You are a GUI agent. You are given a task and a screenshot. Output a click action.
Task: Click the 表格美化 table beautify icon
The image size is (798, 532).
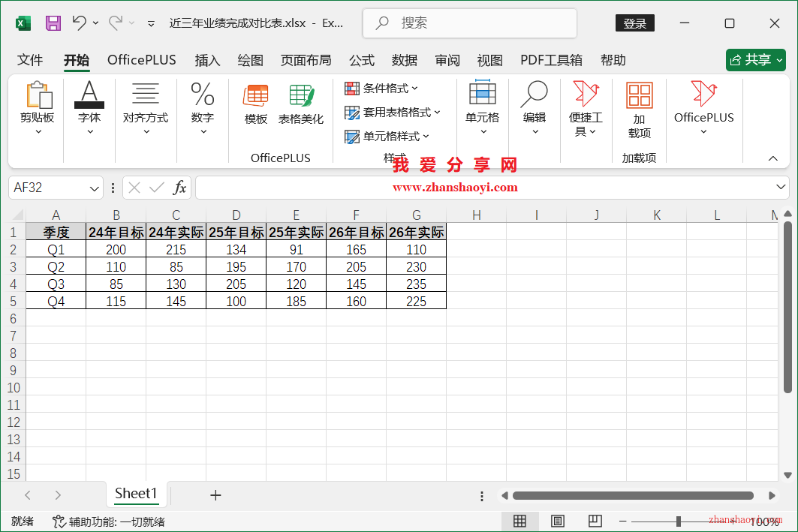301,105
